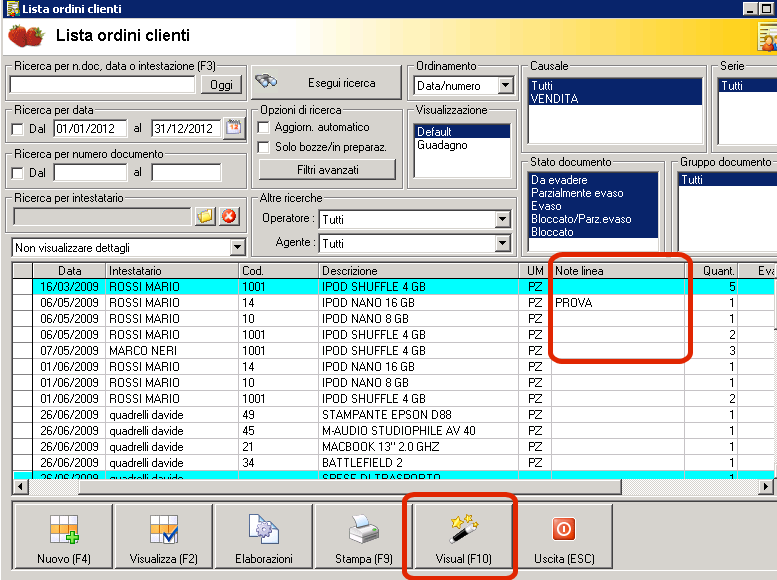Viewport: 777px width, 580px height.
Task: Click the Stampa (F9) printer button
Action: pos(364,536)
